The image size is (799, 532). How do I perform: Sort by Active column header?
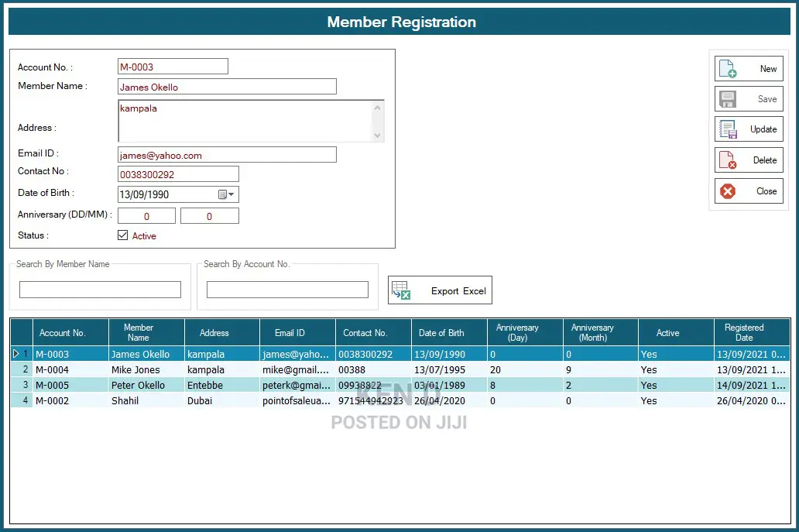[x=676, y=333]
